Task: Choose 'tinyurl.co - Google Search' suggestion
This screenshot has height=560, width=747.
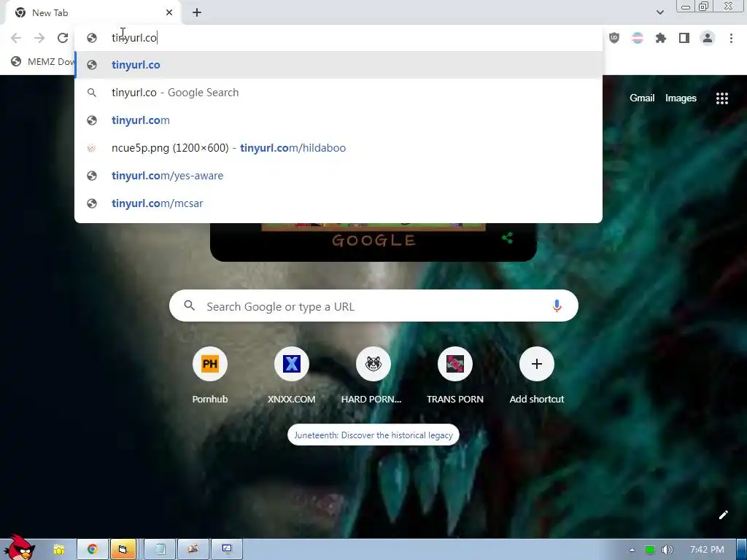Action: coord(338,93)
